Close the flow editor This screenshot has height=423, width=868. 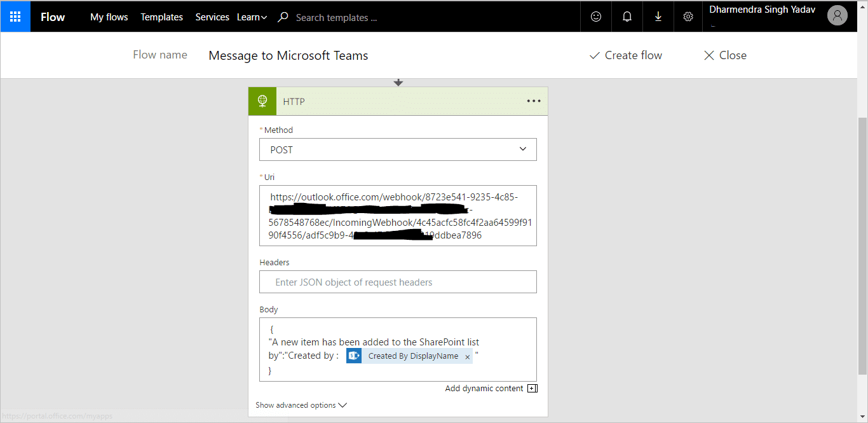pyautogui.click(x=725, y=55)
